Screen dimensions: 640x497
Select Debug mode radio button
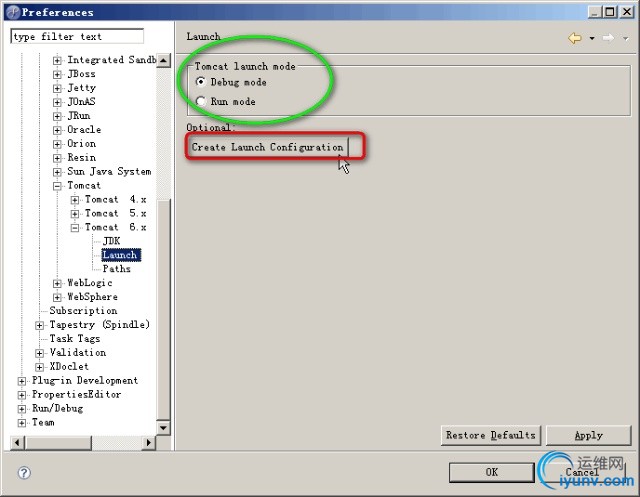pos(201,82)
